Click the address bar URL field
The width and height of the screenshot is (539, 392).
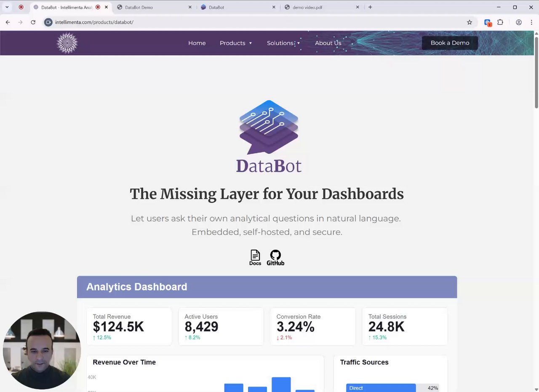point(253,22)
